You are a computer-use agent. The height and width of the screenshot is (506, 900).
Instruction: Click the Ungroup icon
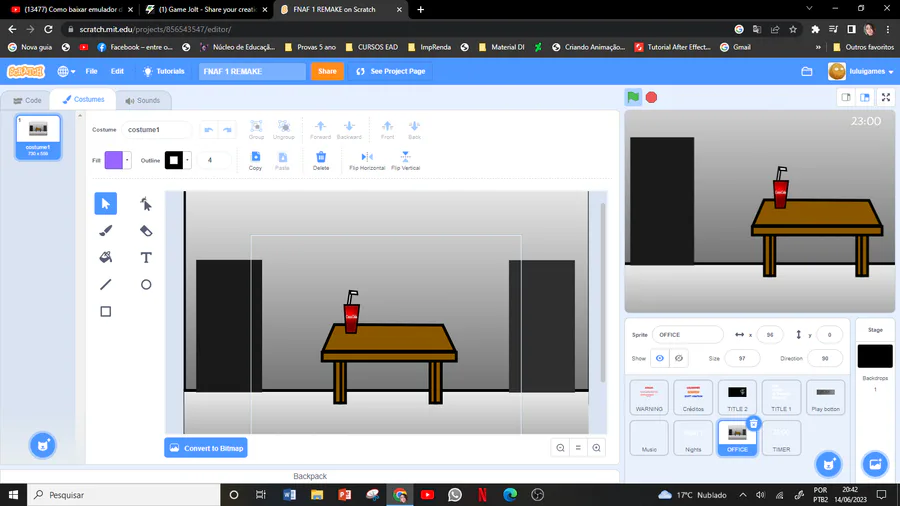(x=284, y=130)
